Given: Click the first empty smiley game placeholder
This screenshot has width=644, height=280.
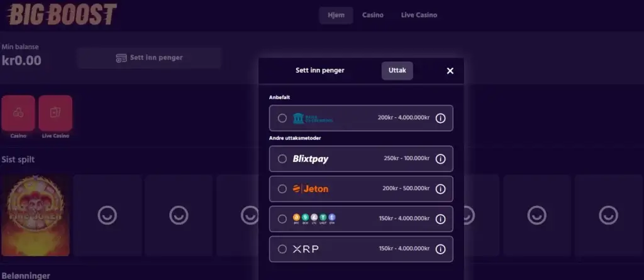Looking at the screenshot, I should pyautogui.click(x=107, y=215).
